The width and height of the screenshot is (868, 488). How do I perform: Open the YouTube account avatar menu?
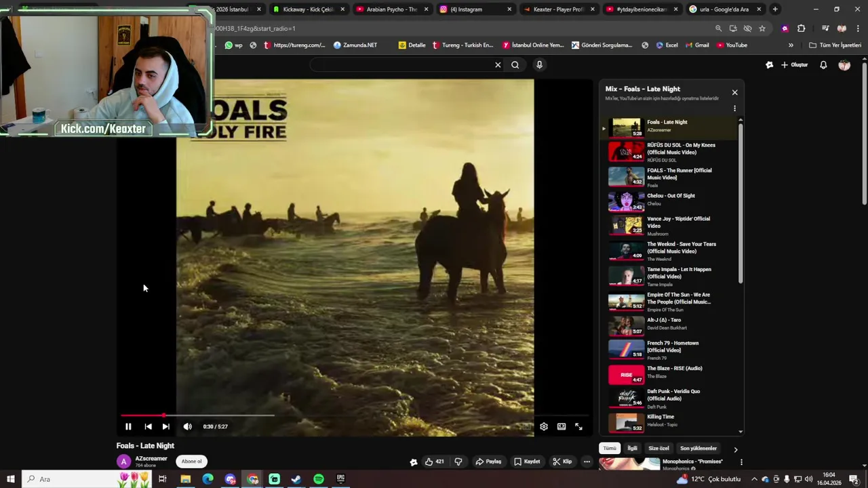coord(844,65)
